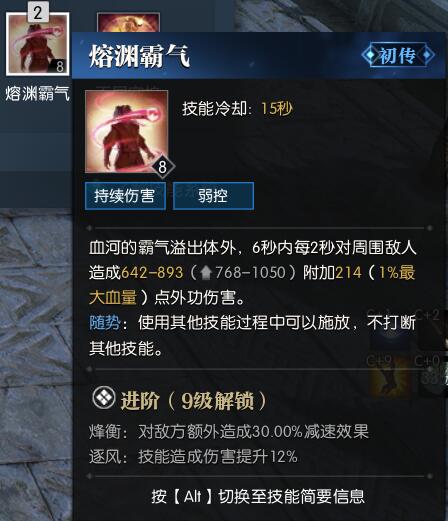
Task: Select the partially hidden fiery skill icon
Action: pyautogui.click(x=128, y=23)
